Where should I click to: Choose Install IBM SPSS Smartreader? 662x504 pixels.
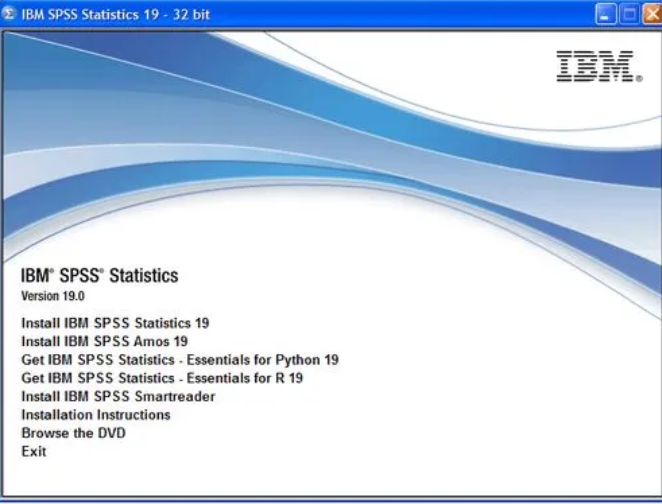pyautogui.click(x=118, y=397)
